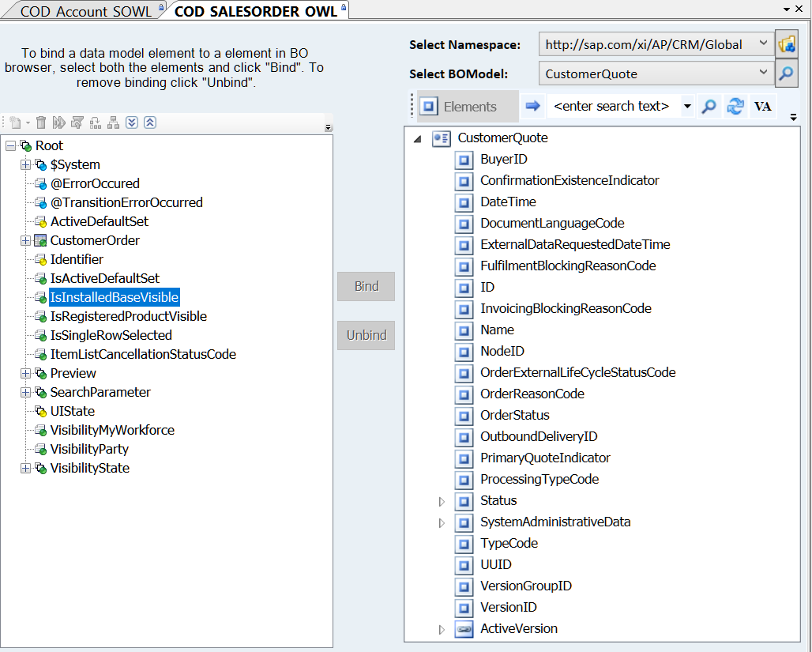Expand the SearchParameter node
This screenshot has height=652, width=812.
[25, 392]
